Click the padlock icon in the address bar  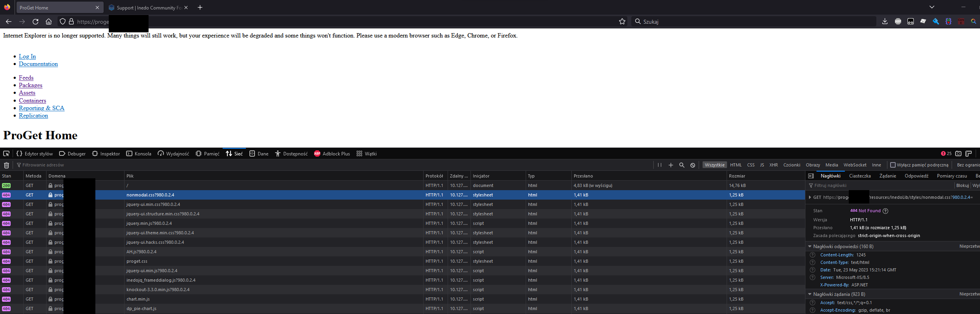click(x=71, y=22)
